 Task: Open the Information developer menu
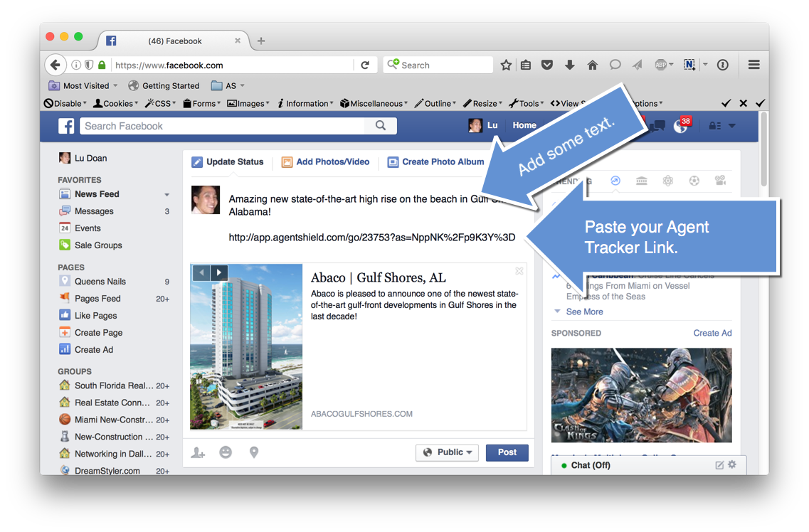(x=305, y=103)
